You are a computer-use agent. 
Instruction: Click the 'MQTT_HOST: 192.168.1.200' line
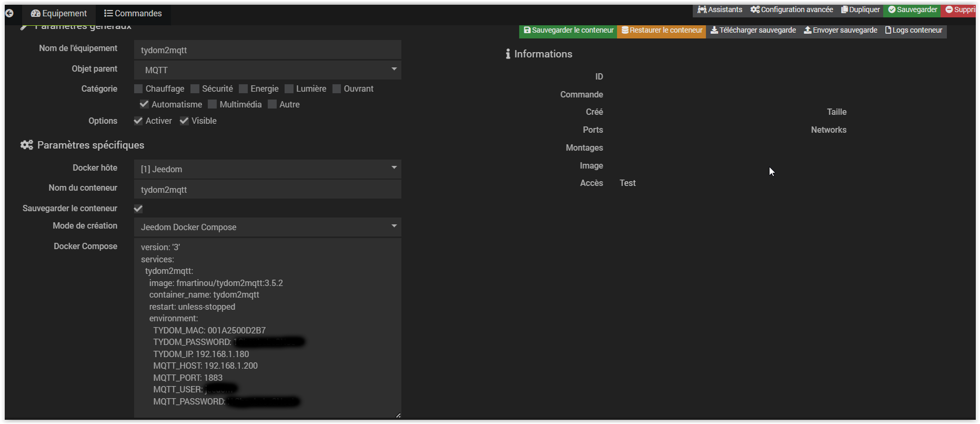(x=205, y=366)
